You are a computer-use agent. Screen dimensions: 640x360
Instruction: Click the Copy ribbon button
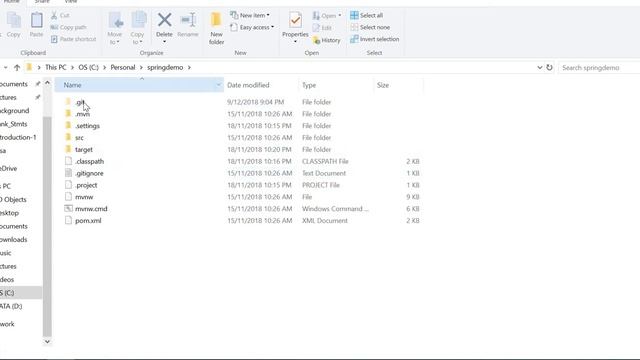[x=13, y=25]
